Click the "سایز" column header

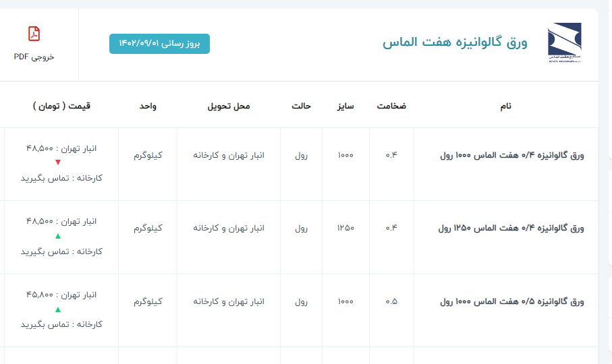pos(345,106)
